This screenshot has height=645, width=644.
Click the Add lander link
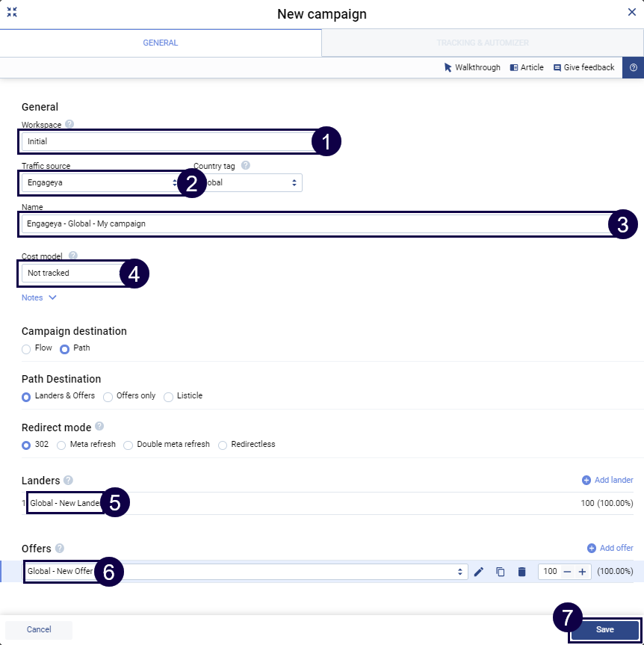point(607,480)
